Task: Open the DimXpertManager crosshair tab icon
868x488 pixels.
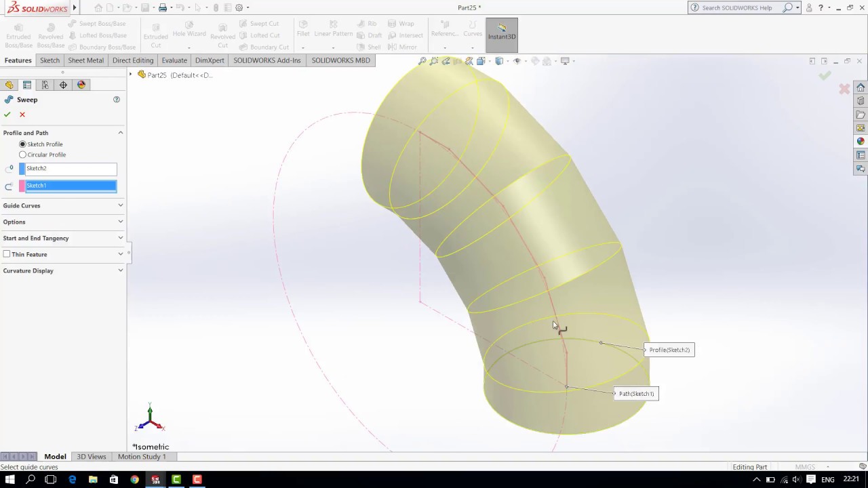Action: 63,85
